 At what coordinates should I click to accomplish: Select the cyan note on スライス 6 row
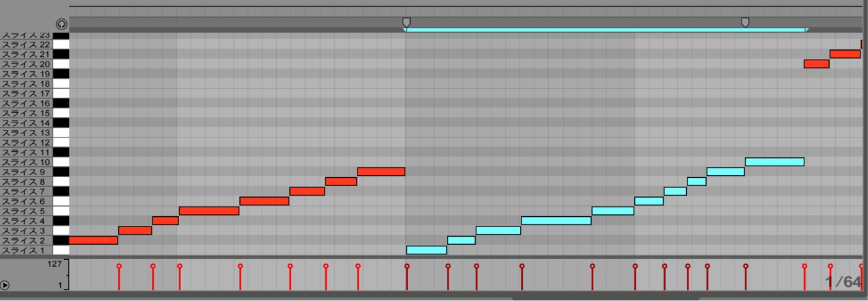649,201
